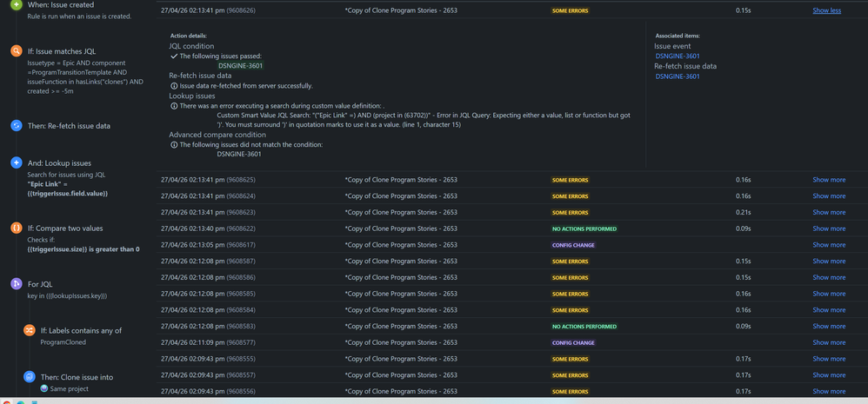
Task: Open the orange Issue matches JQL condition icon
Action: pos(16,51)
